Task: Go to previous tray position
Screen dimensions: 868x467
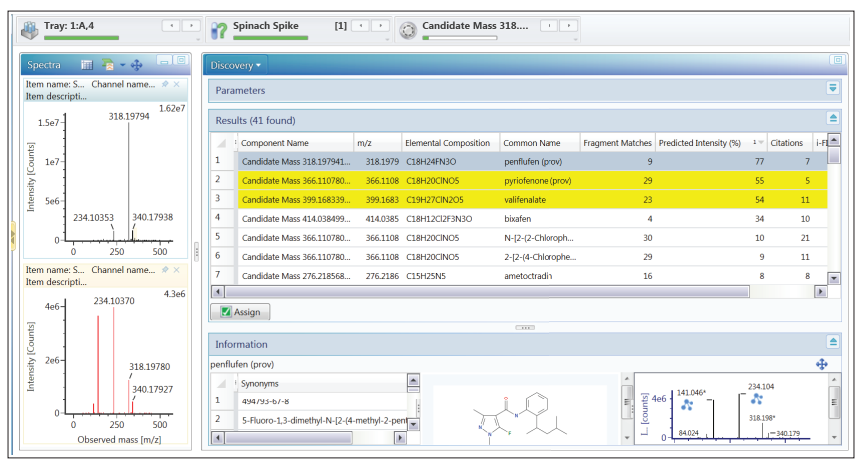Action: click(171, 25)
